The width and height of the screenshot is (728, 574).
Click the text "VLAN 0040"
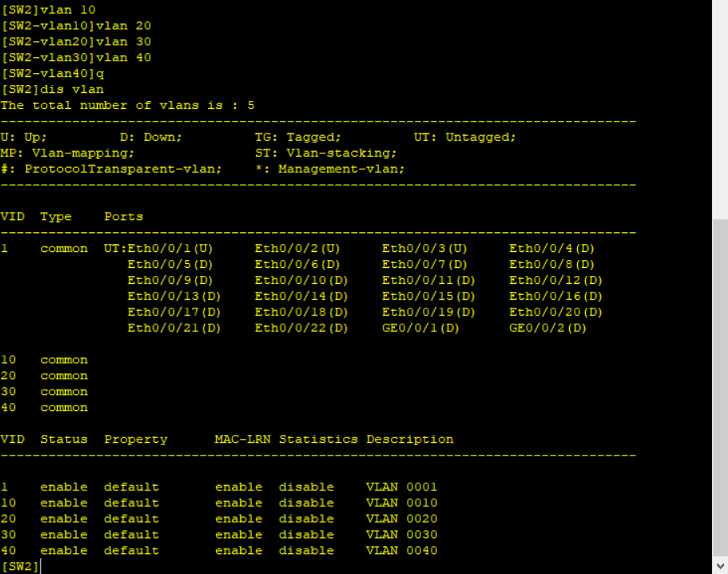coord(401,551)
